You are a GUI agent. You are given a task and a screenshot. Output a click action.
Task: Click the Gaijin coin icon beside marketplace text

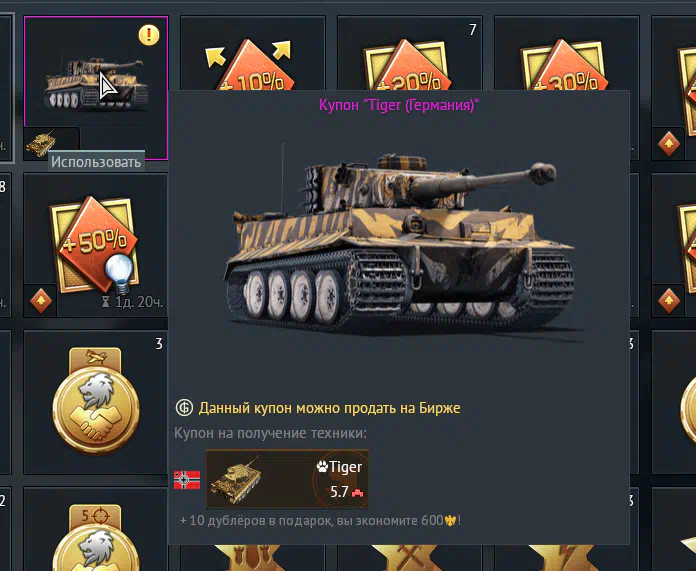[184, 408]
